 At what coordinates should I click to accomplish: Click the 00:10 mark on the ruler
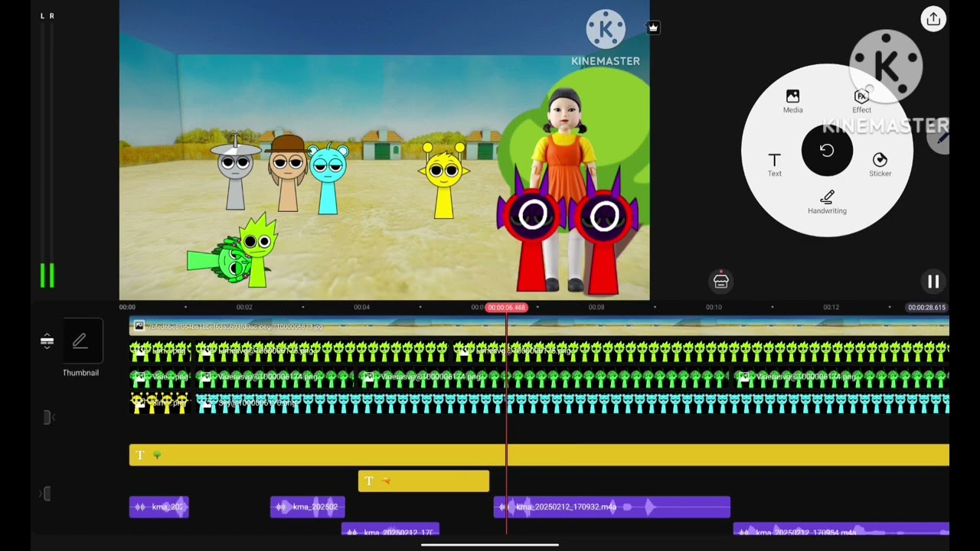coord(714,308)
